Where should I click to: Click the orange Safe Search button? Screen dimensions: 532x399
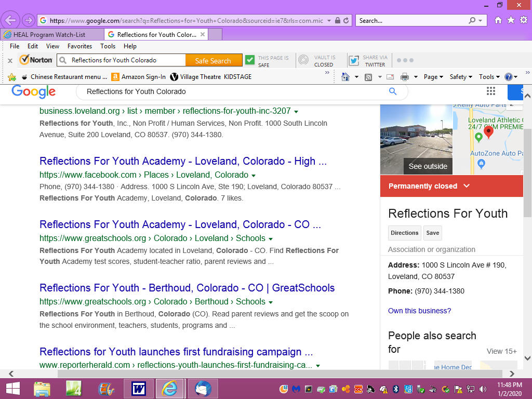pyautogui.click(x=213, y=60)
